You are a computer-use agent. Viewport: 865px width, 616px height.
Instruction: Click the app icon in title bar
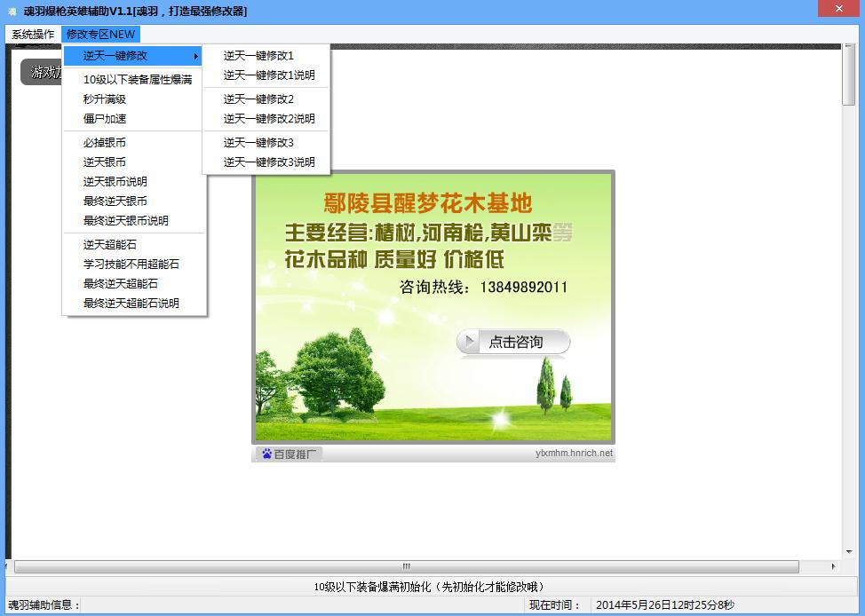12,11
